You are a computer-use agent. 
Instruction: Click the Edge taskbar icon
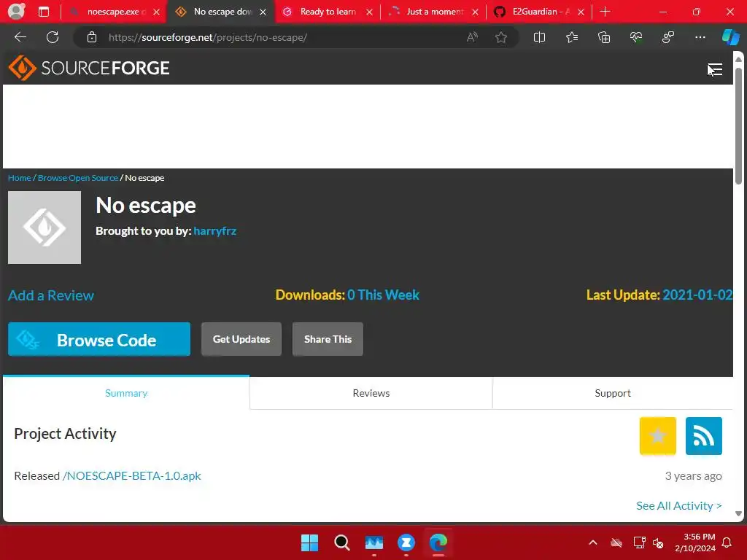[x=438, y=542]
